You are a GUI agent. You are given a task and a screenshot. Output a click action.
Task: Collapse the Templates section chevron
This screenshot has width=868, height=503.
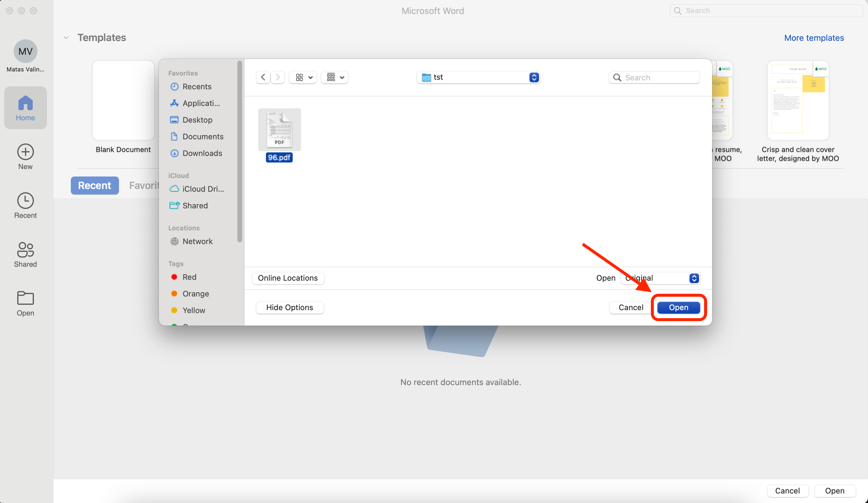[x=66, y=38]
